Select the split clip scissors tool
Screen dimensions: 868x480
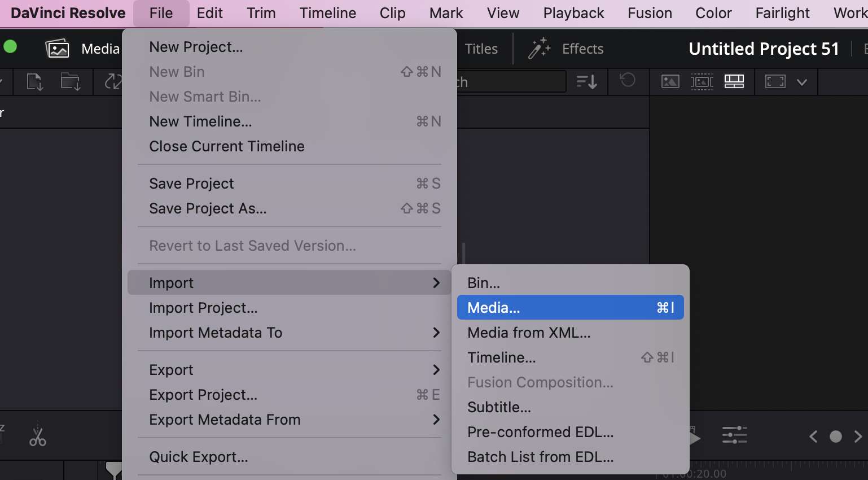tap(38, 437)
